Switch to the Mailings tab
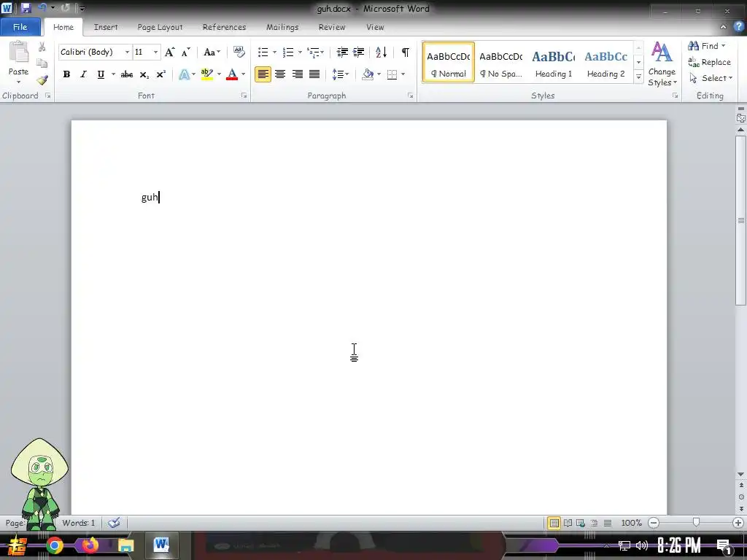 [x=282, y=27]
